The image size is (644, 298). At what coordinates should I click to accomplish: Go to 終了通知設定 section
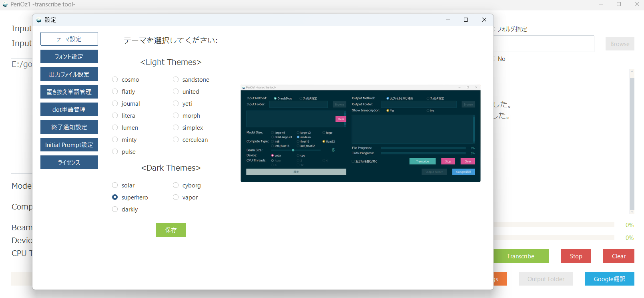[69, 127]
